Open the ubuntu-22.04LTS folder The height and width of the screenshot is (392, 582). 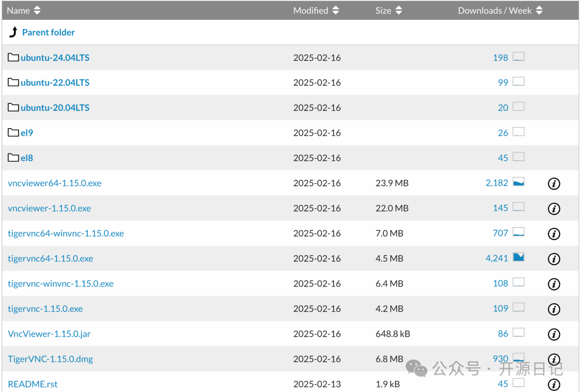(x=55, y=82)
